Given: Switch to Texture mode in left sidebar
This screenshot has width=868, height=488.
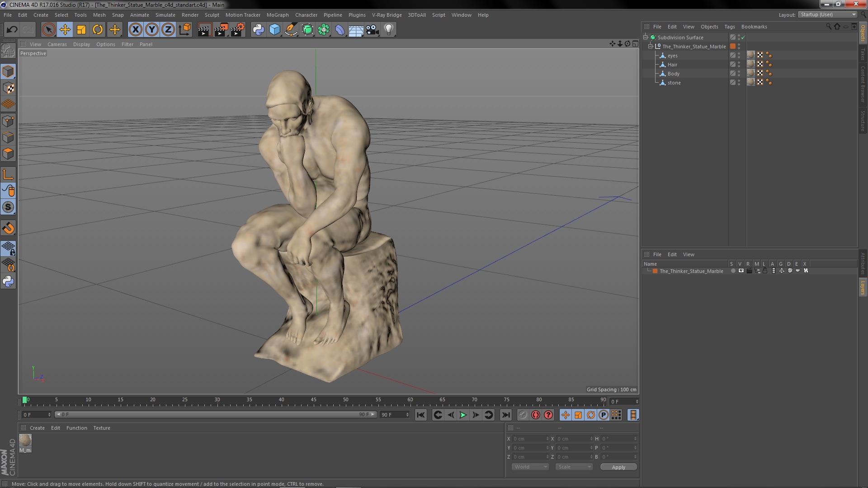Looking at the screenshot, I should [8, 88].
